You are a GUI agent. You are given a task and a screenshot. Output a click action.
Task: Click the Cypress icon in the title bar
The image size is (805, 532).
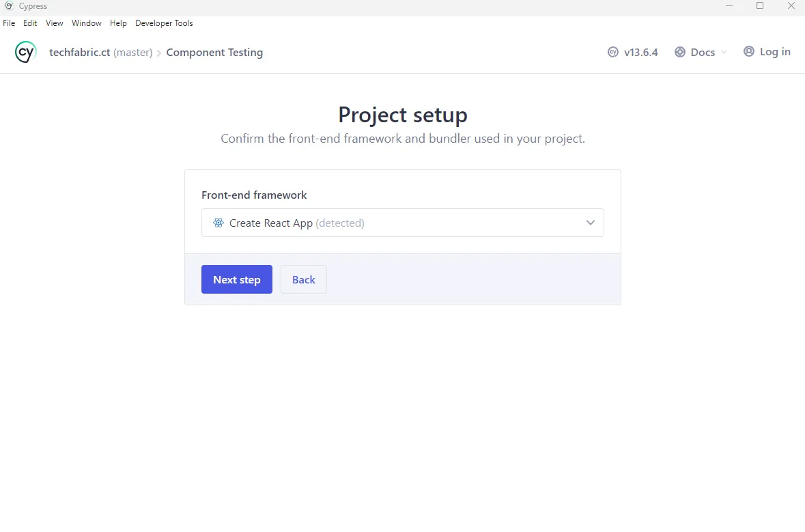(x=8, y=5)
